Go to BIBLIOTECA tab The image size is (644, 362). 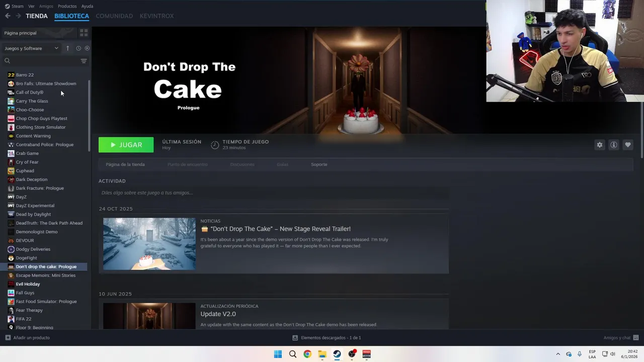(71, 16)
